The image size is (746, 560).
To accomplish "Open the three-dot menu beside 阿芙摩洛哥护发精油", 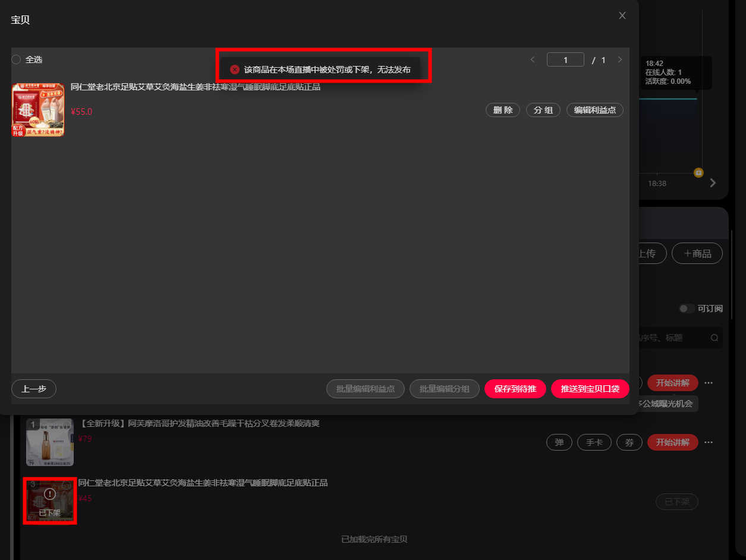I will [x=709, y=442].
